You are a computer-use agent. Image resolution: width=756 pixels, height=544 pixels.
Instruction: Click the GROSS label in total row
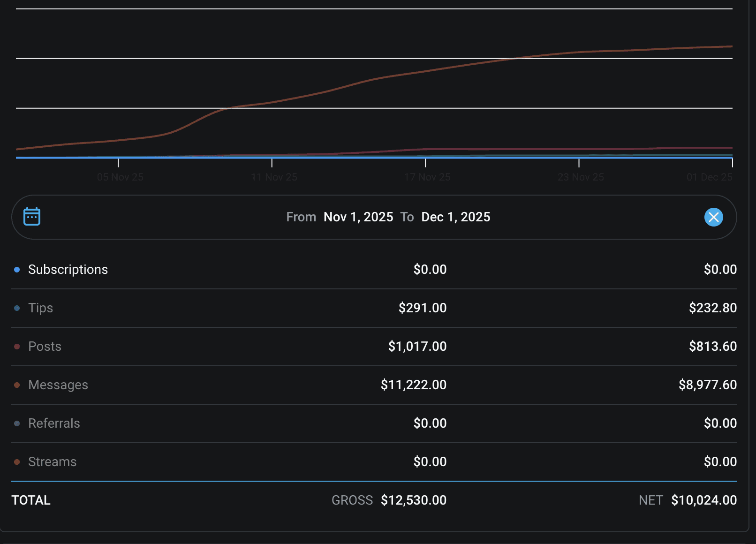click(x=352, y=500)
